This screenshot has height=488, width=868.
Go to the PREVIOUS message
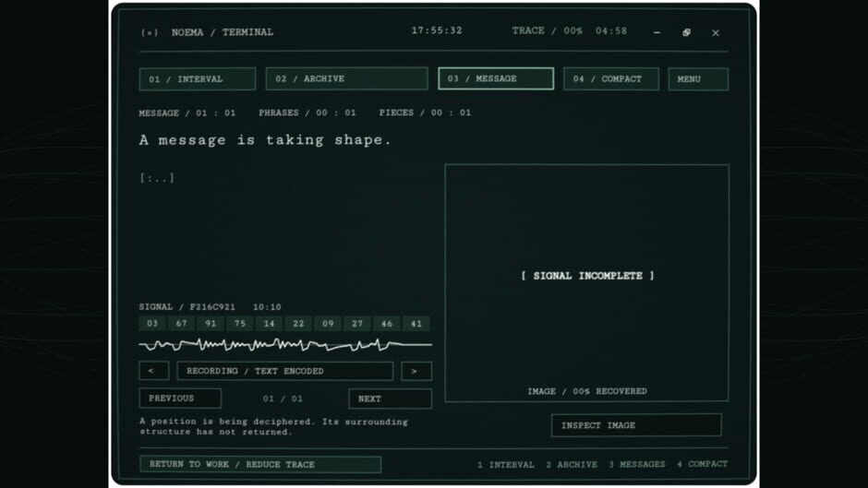(x=180, y=399)
